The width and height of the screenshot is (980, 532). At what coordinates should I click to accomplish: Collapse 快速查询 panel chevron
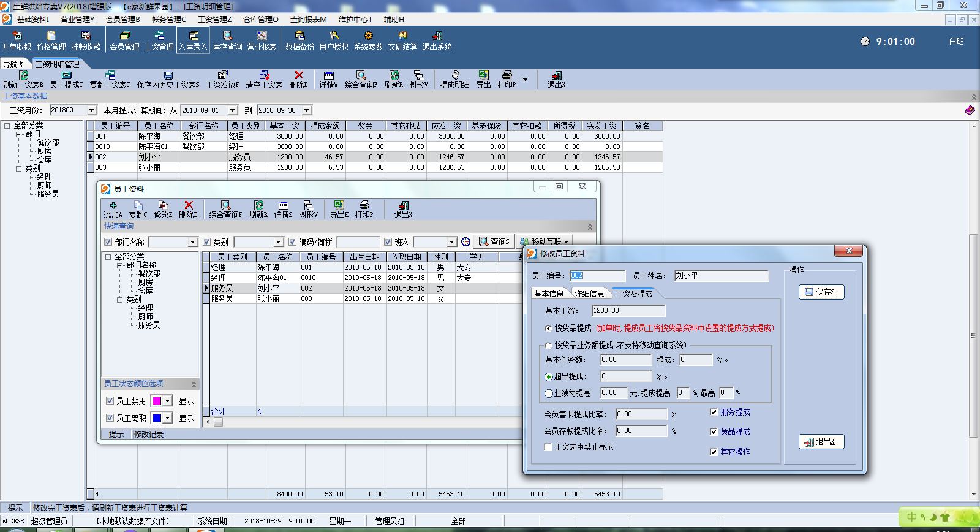click(590, 227)
